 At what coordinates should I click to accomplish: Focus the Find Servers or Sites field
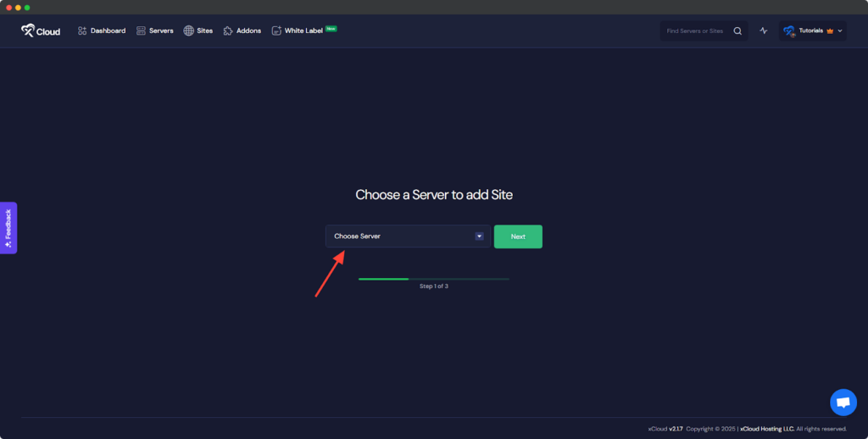point(695,31)
